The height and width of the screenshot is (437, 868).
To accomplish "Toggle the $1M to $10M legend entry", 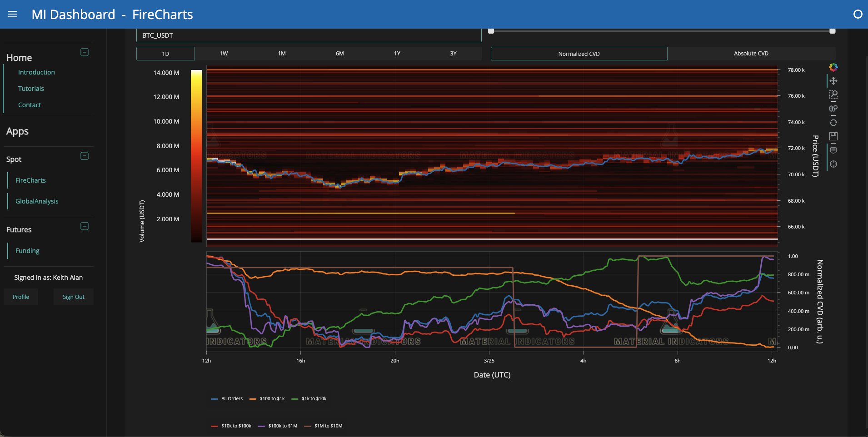I will [x=329, y=426].
